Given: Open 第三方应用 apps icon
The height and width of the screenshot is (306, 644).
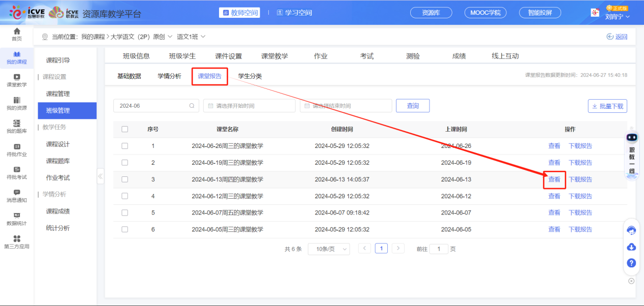Looking at the screenshot, I should click(17, 242).
